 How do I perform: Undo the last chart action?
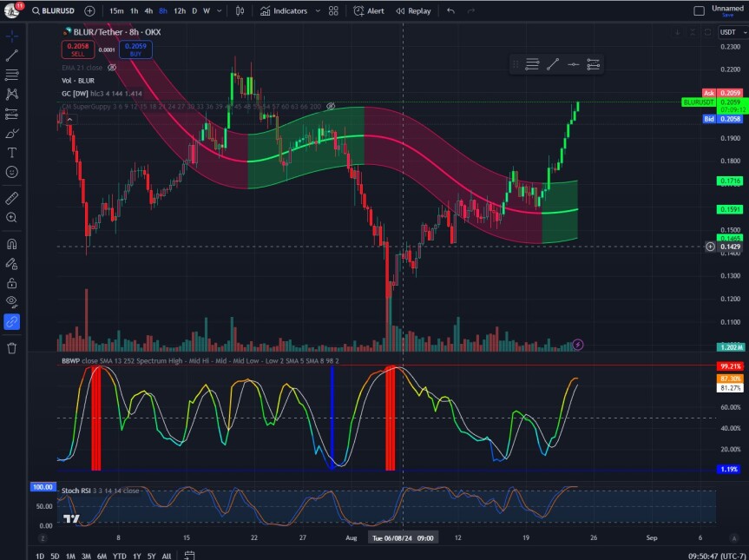coord(450,11)
